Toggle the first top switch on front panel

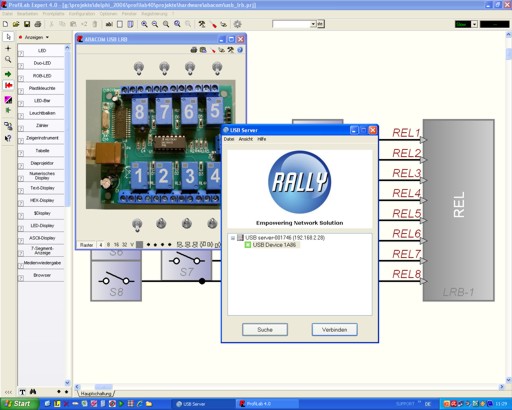pyautogui.click(x=139, y=68)
